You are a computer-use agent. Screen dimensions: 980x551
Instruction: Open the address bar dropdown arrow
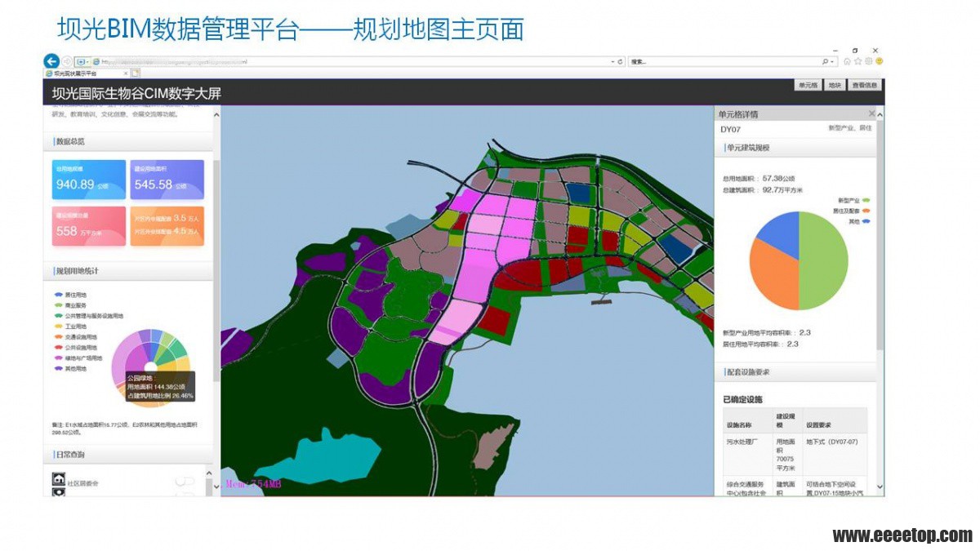[612, 61]
